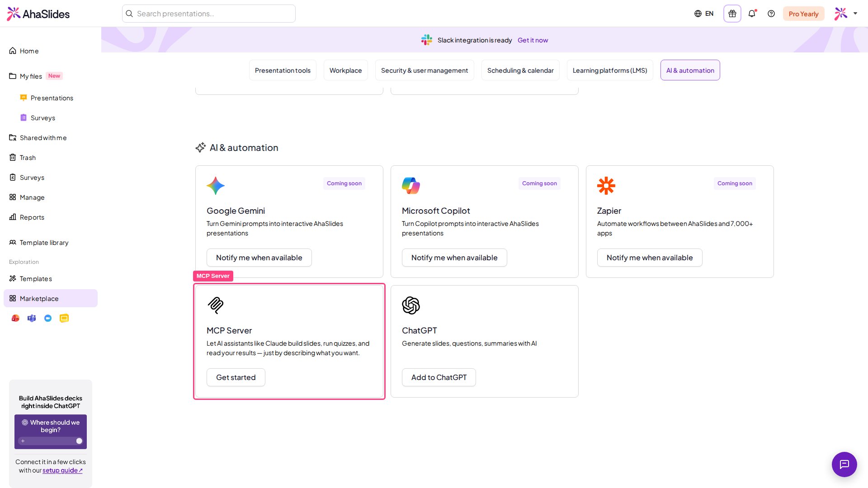Click the Slack logo in banner
The height and width of the screenshot is (488, 868).
[x=427, y=40]
